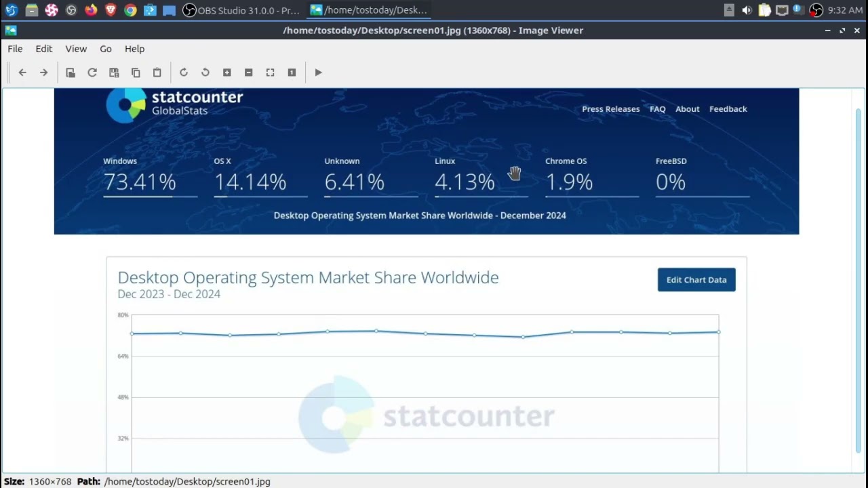The height and width of the screenshot is (488, 868).
Task: Open the Help menu
Action: coord(134,49)
